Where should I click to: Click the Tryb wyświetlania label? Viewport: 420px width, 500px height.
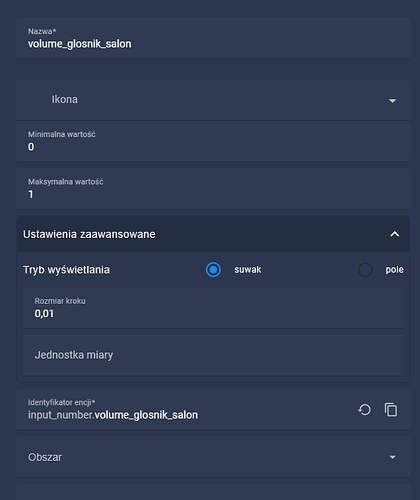pos(66,270)
